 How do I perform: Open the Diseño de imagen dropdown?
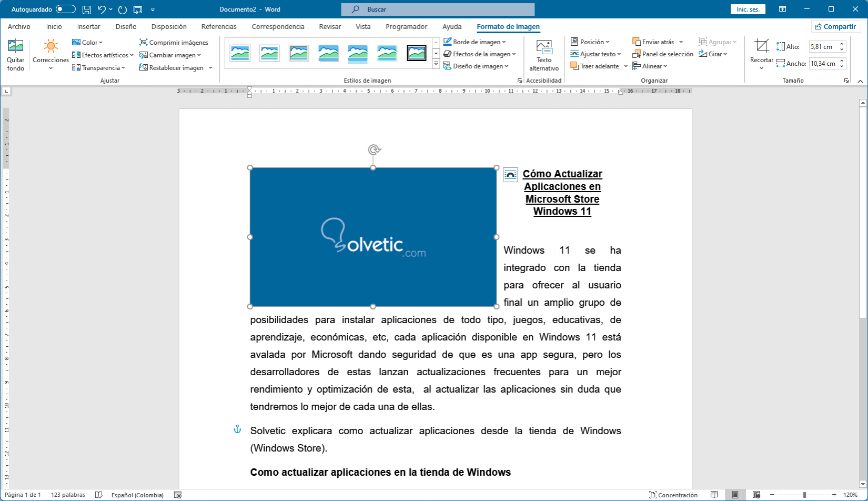pyautogui.click(x=476, y=66)
